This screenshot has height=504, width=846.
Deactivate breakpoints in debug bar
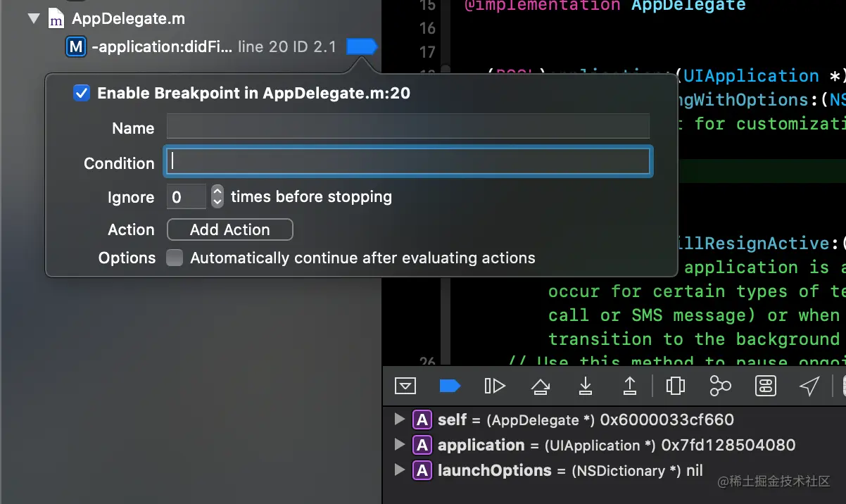coord(450,386)
